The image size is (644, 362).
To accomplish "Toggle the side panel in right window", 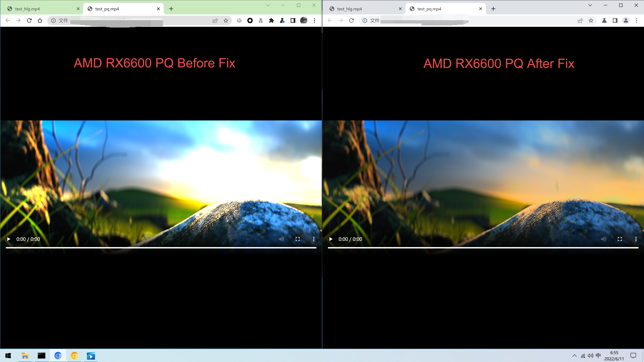I will 615,20.
